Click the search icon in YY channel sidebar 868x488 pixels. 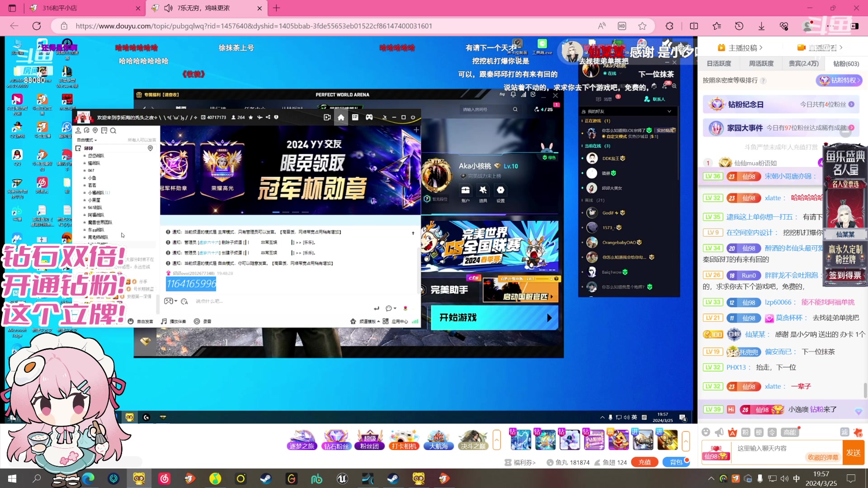[x=113, y=131]
